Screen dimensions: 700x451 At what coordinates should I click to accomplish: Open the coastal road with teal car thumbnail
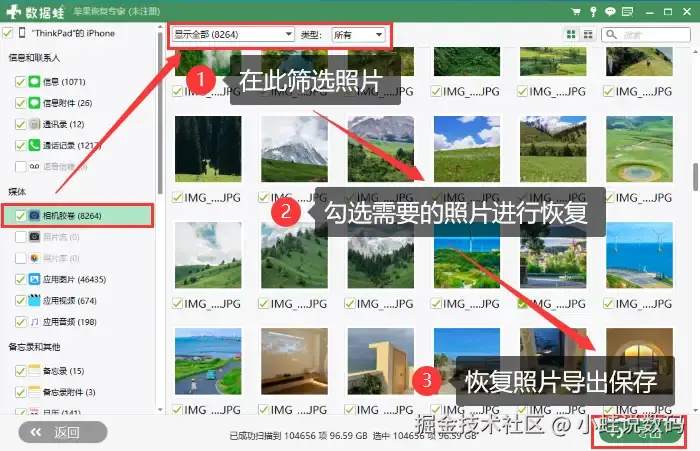coord(208,361)
